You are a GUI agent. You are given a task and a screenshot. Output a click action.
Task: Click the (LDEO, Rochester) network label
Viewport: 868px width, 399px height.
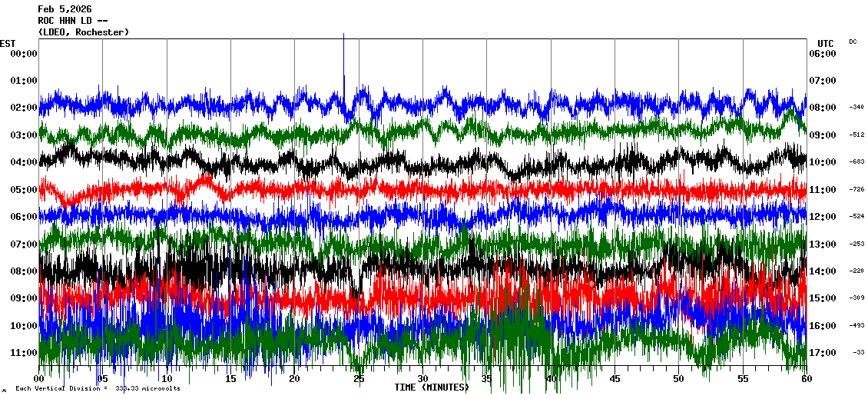pos(83,32)
